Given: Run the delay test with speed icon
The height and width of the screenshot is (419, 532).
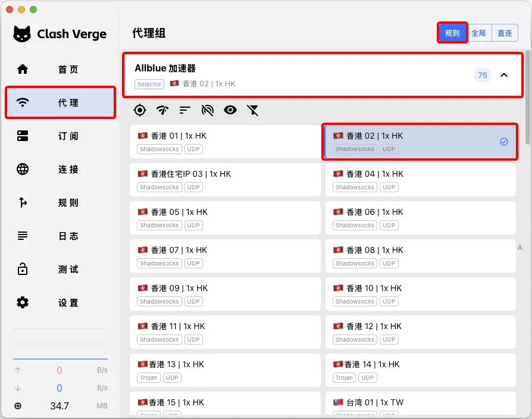Looking at the screenshot, I should click(x=162, y=110).
